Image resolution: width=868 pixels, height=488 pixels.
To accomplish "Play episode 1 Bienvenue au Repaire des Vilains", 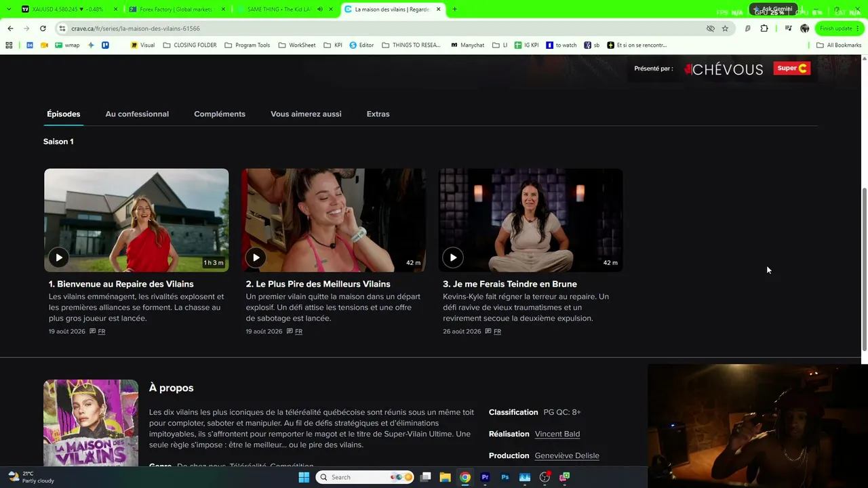I will pos(59,258).
